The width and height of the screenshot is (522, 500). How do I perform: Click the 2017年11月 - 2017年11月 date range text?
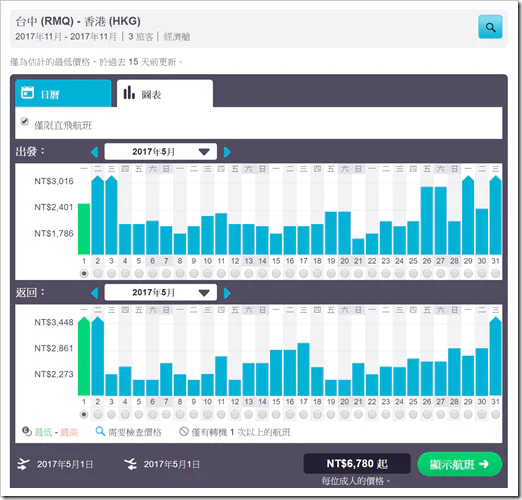pyautogui.click(x=66, y=37)
